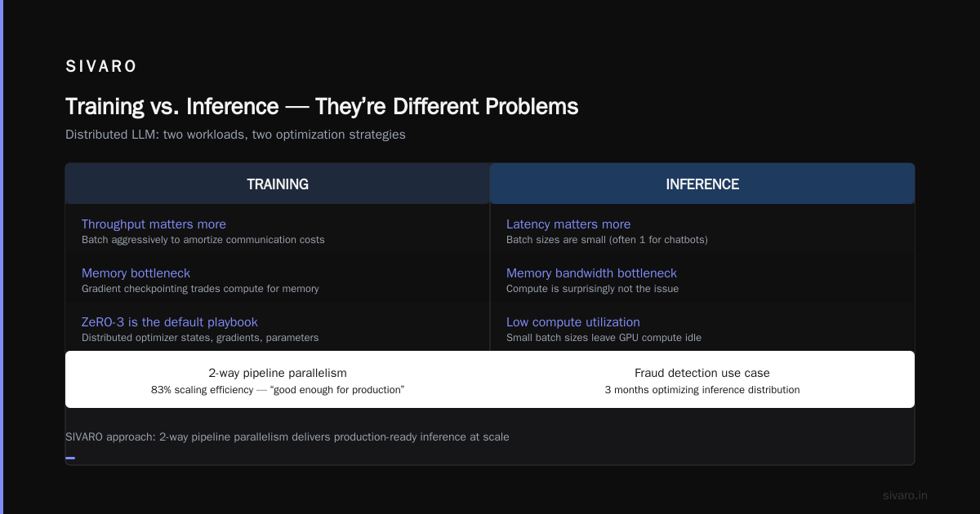This screenshot has width=980, height=514.
Task: Select the Memory bandwidth bottleneck heading
Action: coord(591,273)
